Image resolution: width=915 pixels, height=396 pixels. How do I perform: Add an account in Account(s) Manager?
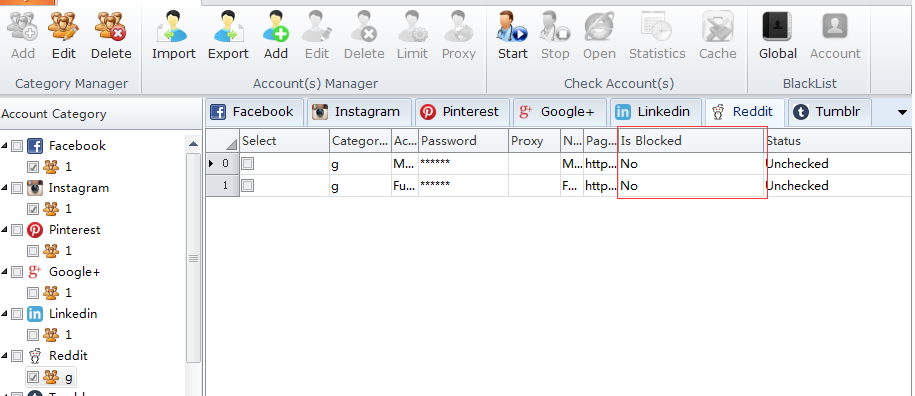(x=275, y=35)
